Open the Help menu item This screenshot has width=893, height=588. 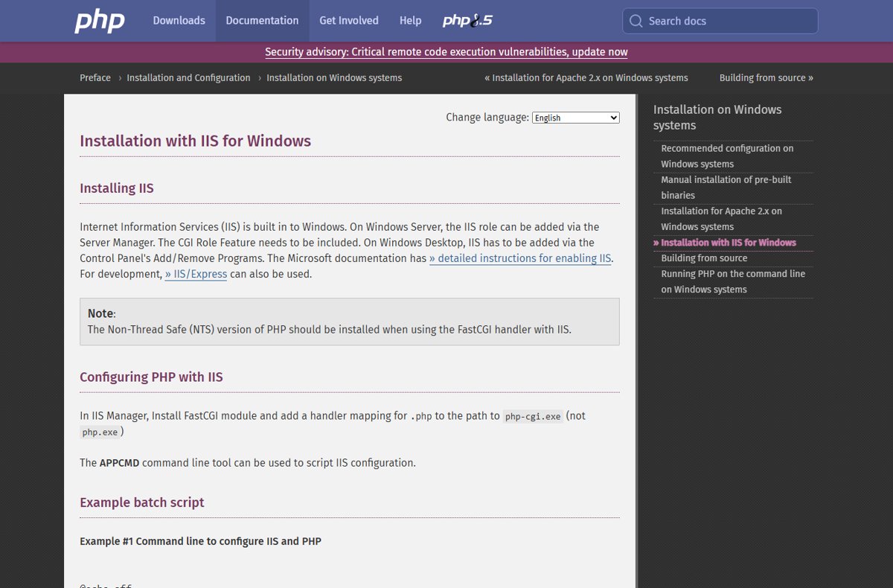click(x=410, y=21)
